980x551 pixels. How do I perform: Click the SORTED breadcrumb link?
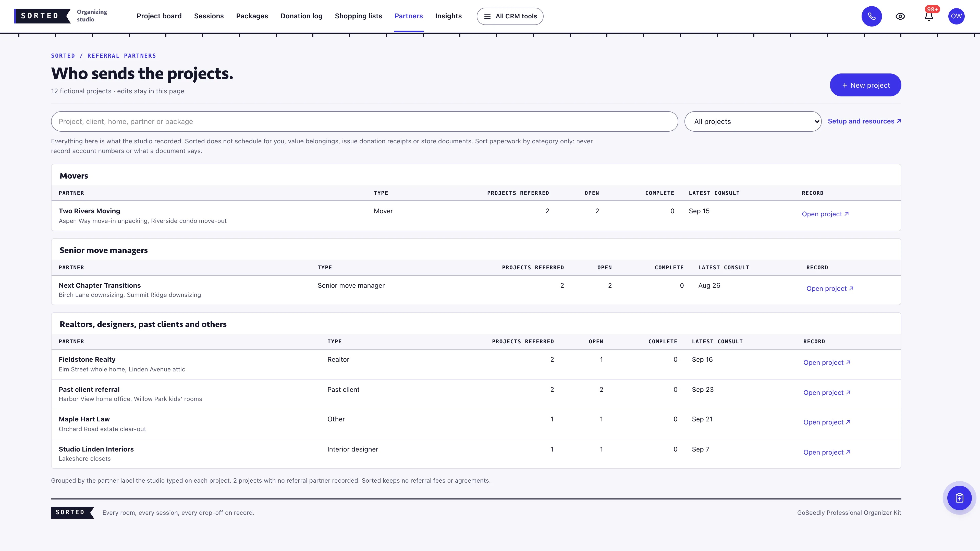pyautogui.click(x=63, y=56)
